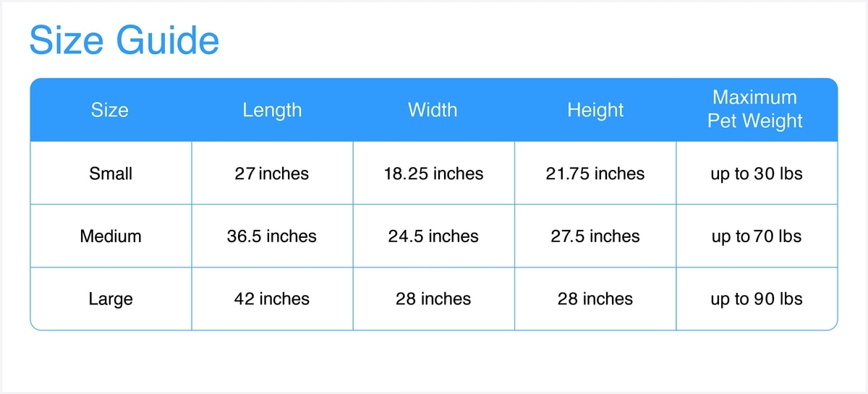Click the Maximum Pet Weight header

[x=755, y=109]
